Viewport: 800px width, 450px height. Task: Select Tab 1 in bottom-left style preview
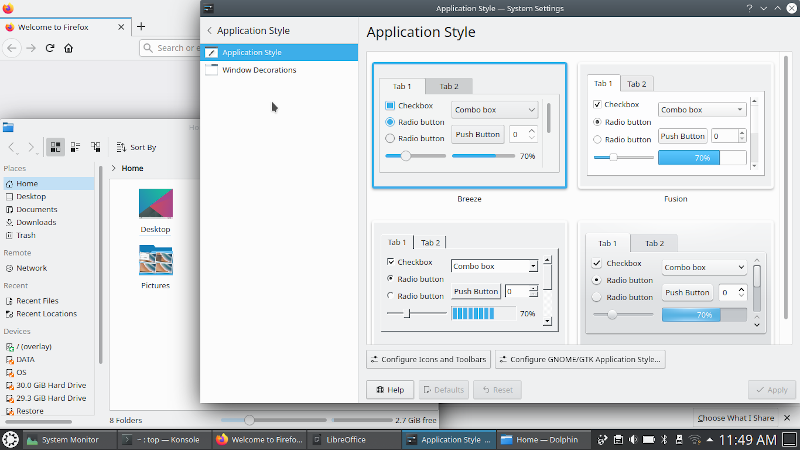point(397,242)
